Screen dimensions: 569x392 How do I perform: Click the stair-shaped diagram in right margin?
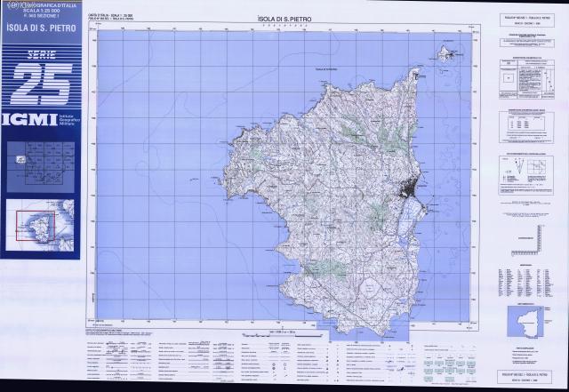point(526,240)
